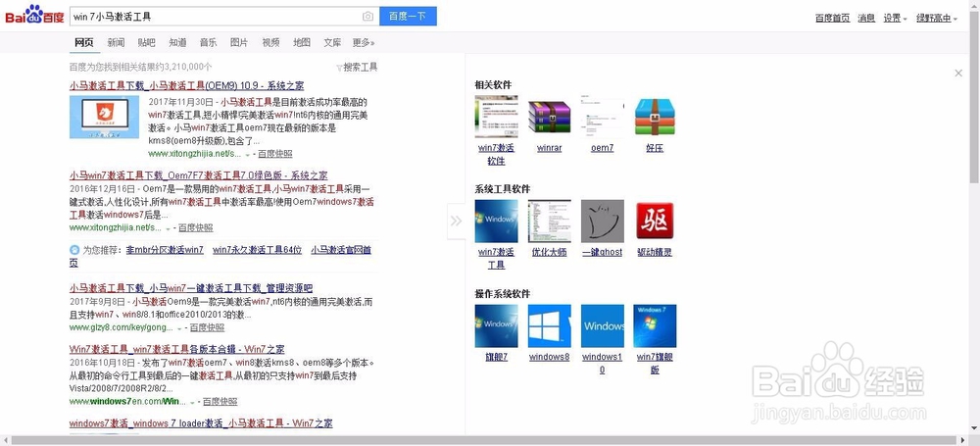Click the 驱动精灵 text label

(655, 252)
